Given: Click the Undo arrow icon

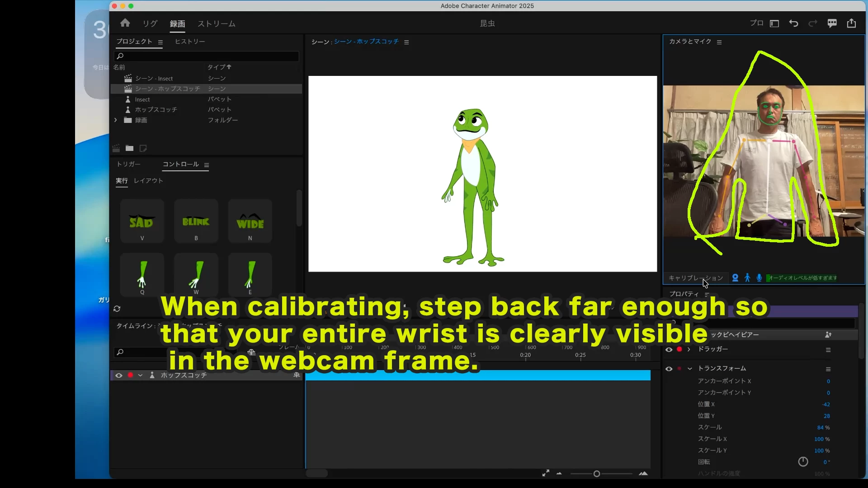Looking at the screenshot, I should point(793,23).
